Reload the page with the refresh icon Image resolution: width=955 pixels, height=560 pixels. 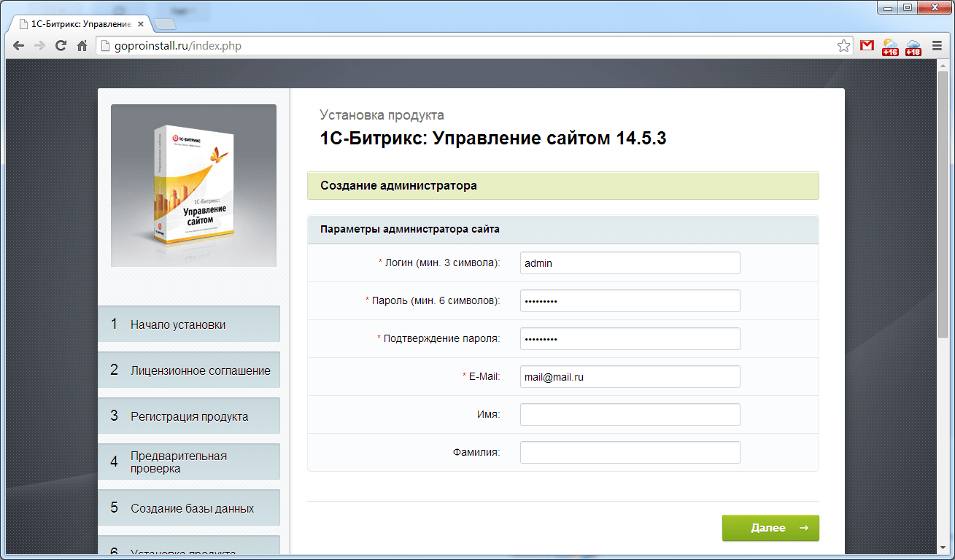(x=61, y=46)
